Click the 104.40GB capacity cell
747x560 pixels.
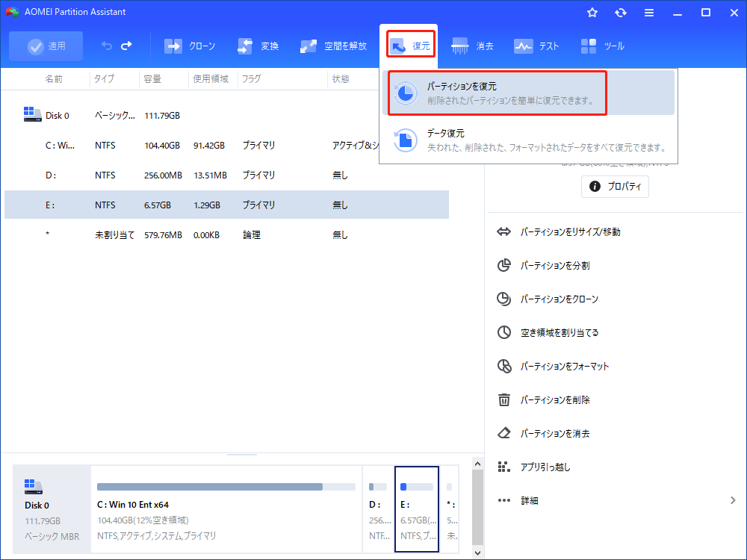coord(162,146)
